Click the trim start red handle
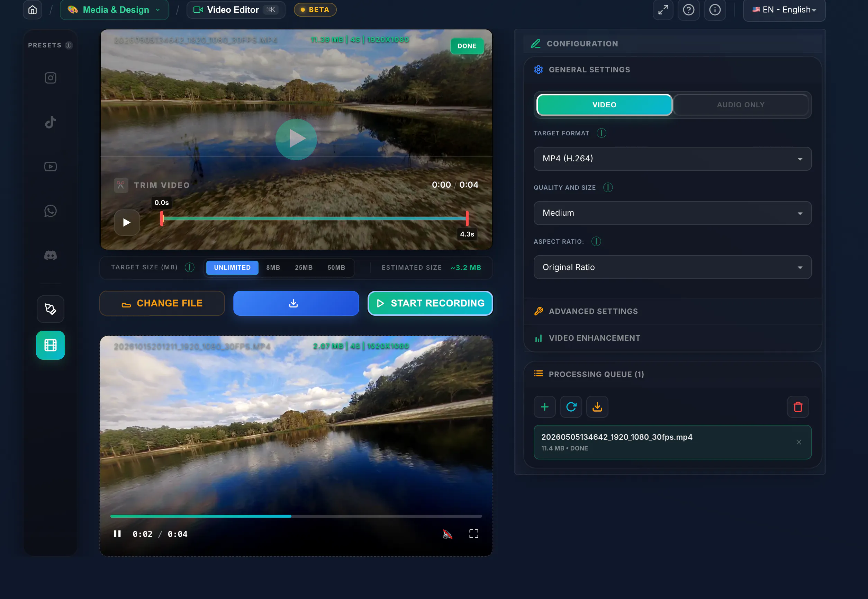Image resolution: width=868 pixels, height=599 pixels. 162,218
